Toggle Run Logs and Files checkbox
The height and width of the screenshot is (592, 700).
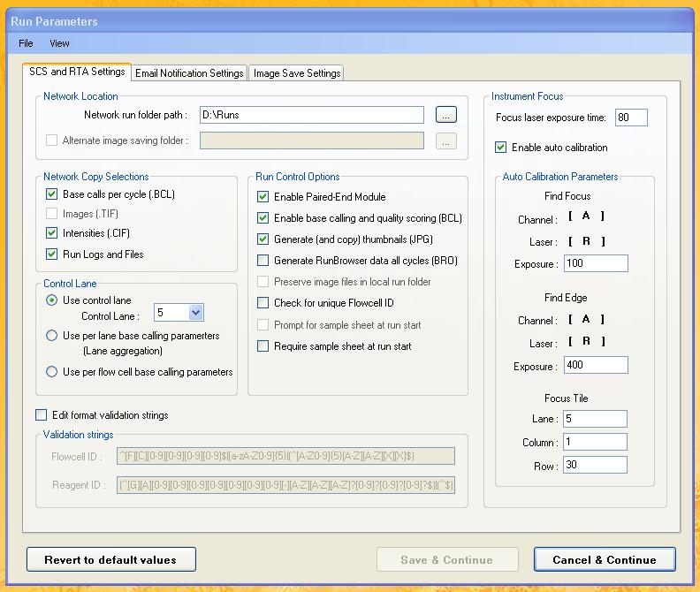52,254
